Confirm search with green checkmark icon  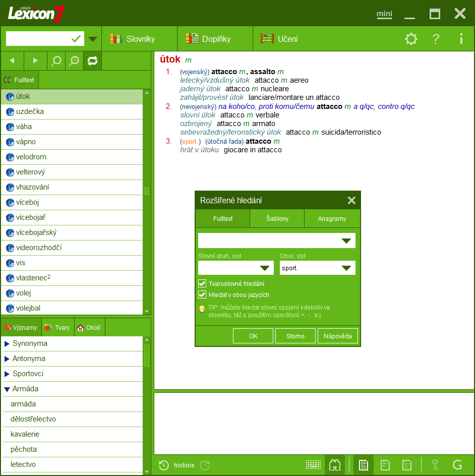(x=76, y=39)
